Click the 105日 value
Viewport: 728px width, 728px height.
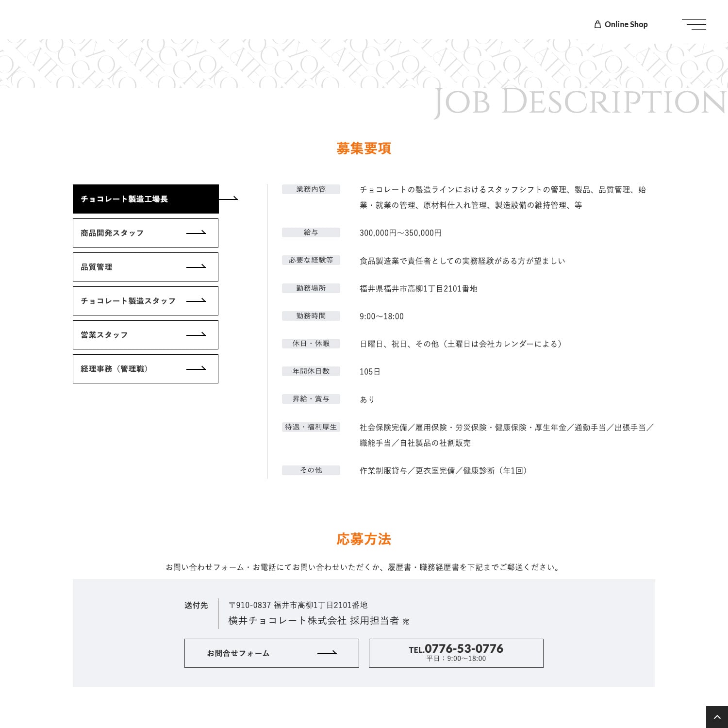tap(370, 372)
